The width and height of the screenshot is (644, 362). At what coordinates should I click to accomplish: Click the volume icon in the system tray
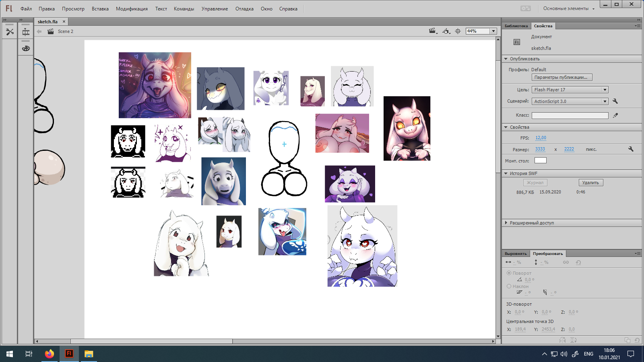pos(564,354)
